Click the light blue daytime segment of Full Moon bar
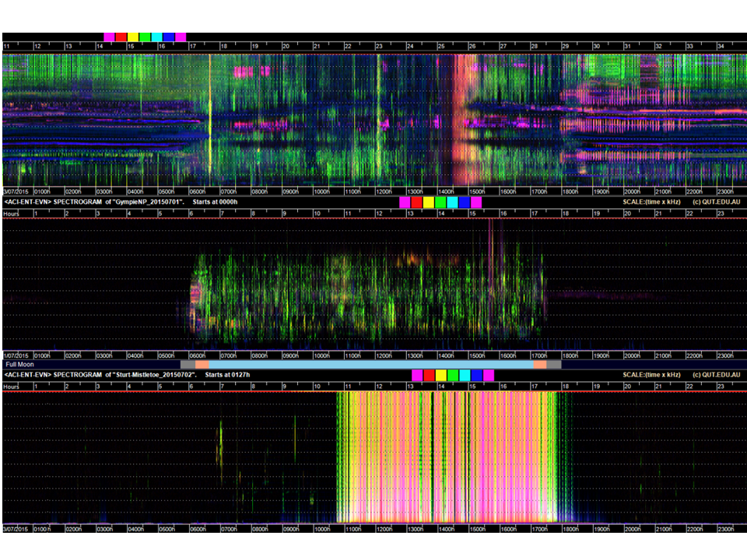Image resolution: width=747 pixels, height=560 pixels. (371, 364)
